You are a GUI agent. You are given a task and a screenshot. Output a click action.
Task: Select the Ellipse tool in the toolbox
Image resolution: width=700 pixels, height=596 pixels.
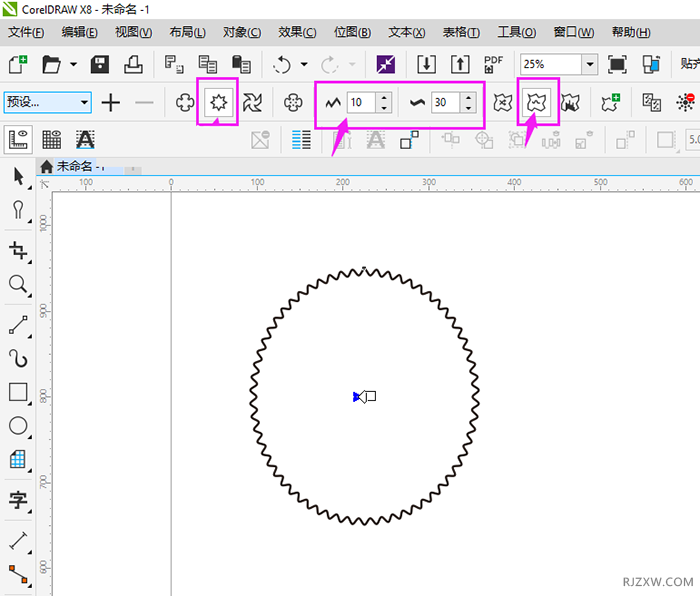[x=18, y=426]
